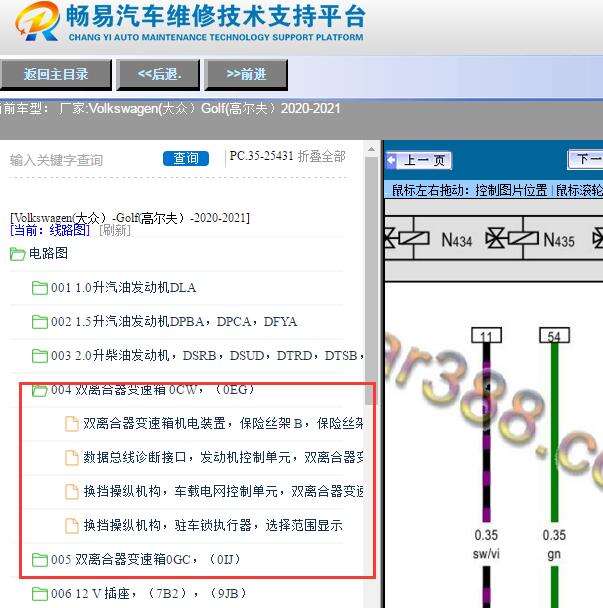Click connector pin 54 box

[x=555, y=335]
